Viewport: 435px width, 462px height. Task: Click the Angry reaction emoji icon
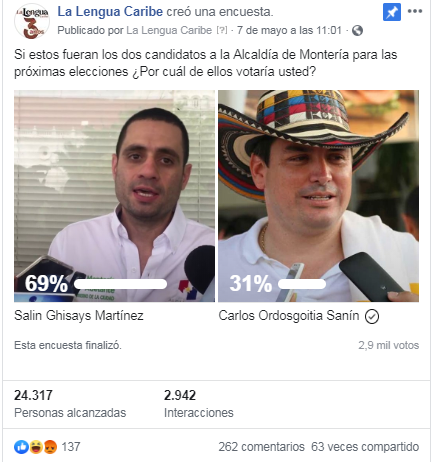pyautogui.click(x=50, y=447)
